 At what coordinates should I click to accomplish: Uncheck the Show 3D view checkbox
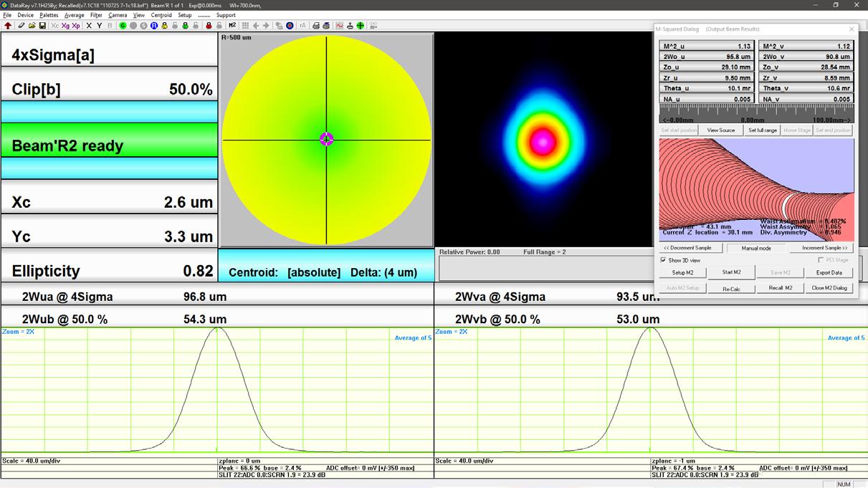pyautogui.click(x=663, y=260)
